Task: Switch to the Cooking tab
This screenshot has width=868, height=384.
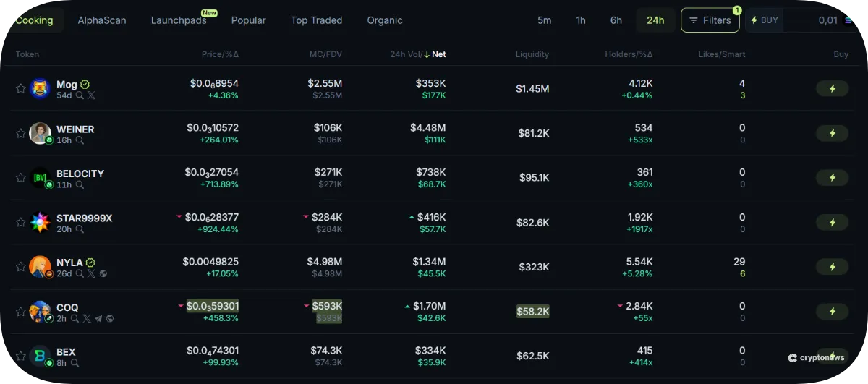Action: click(x=34, y=20)
